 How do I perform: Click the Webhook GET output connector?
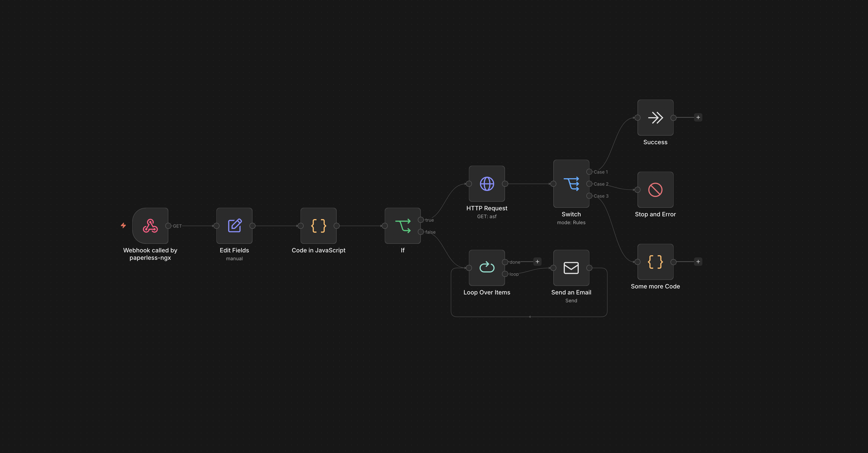click(x=168, y=226)
